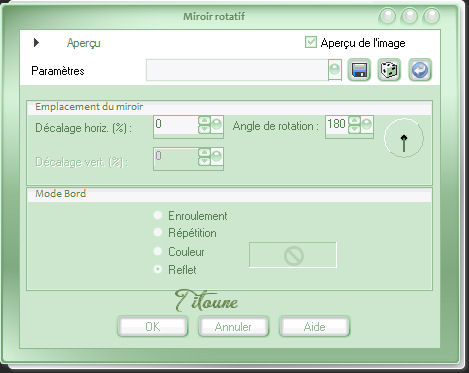Viewport: 469px width, 373px height.
Task: Click the Décalage vert. value field
Action: click(176, 157)
